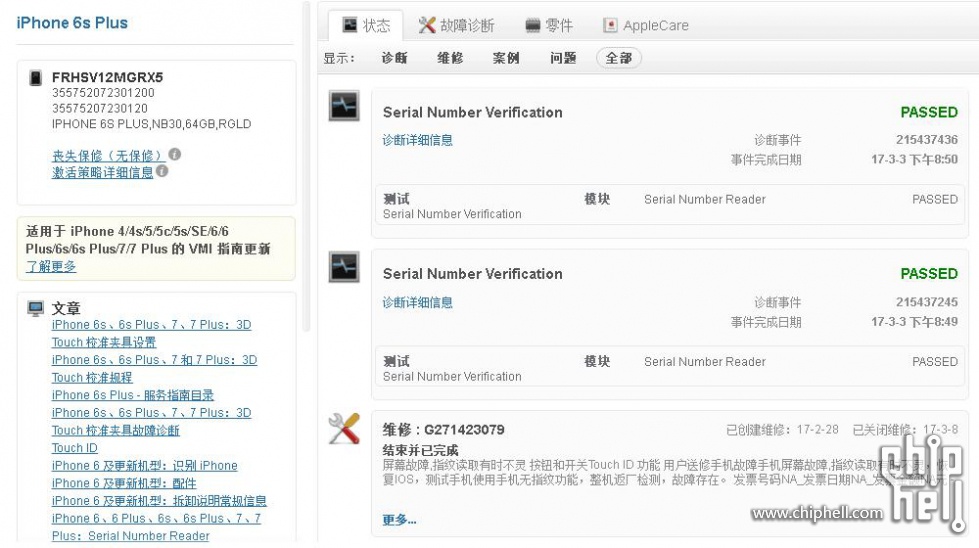Click device description IPHONE 6S PLUS,NB30,64GB,RGLD
The height and width of the screenshot is (548, 979).
pyautogui.click(x=152, y=124)
